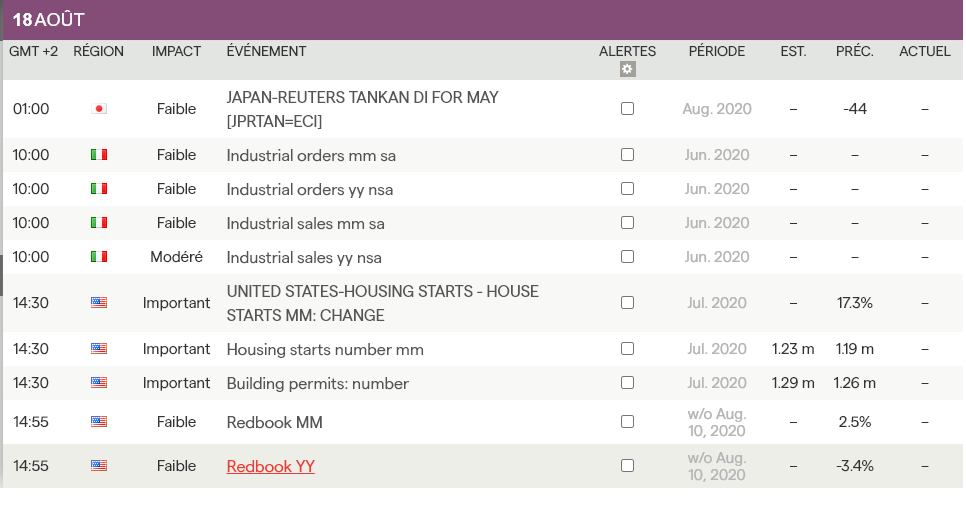This screenshot has width=966, height=518.
Task: Click US flag in Redbook MM row
Action: tap(99, 422)
